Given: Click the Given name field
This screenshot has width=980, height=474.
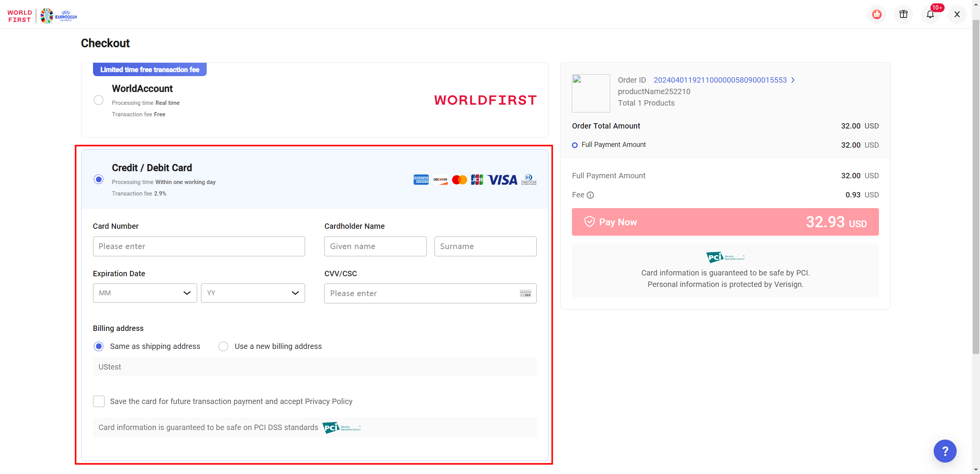Looking at the screenshot, I should (x=375, y=246).
